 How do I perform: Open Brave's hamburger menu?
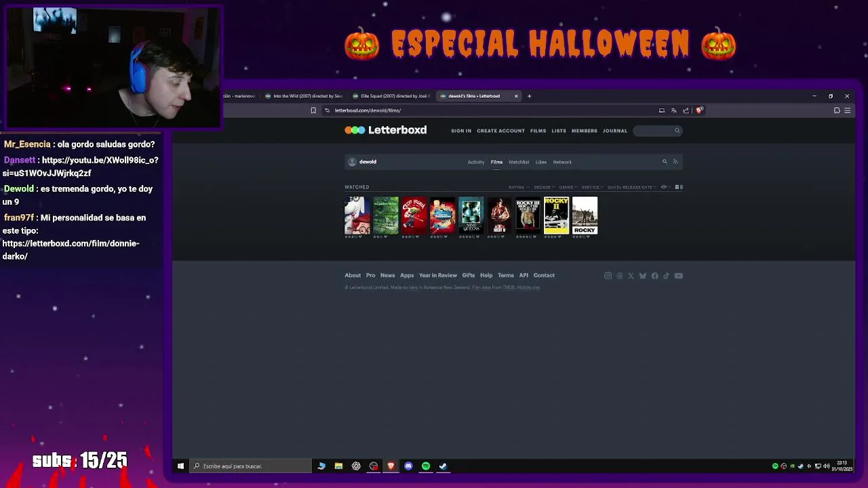pos(847,110)
